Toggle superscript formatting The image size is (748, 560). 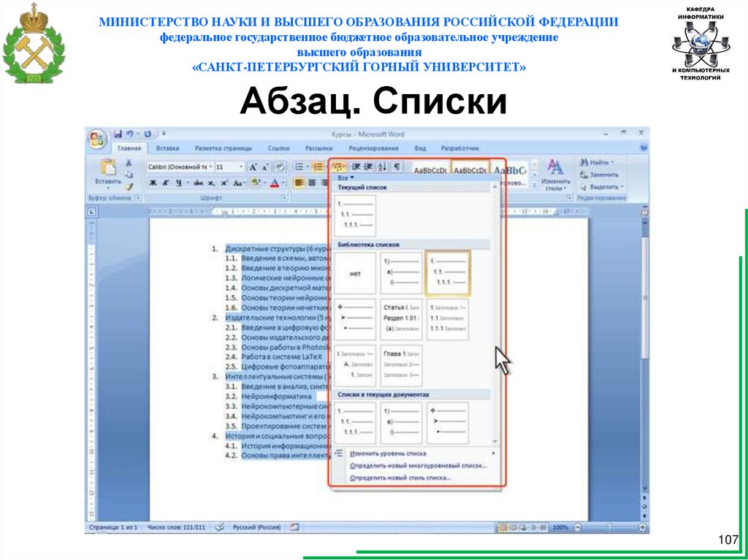224,183
